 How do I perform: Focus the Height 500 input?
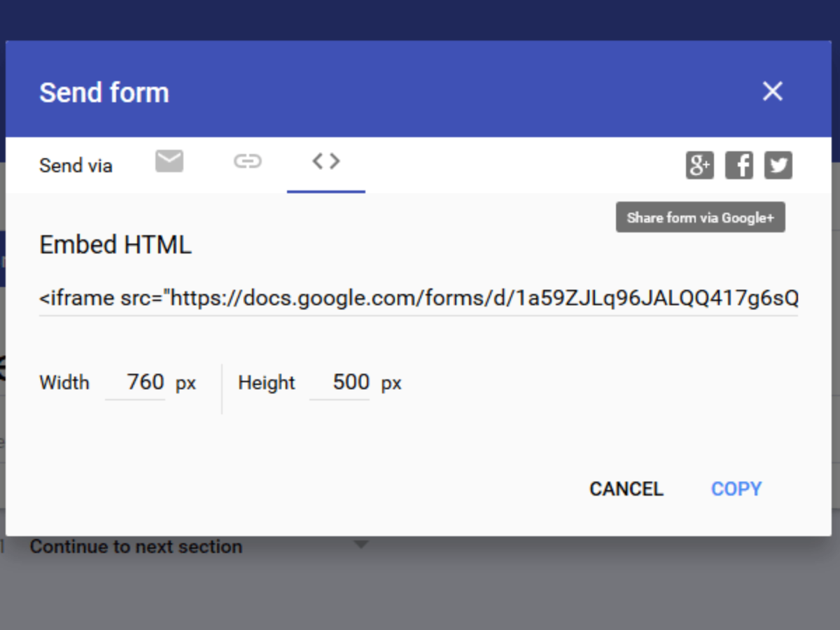339,382
